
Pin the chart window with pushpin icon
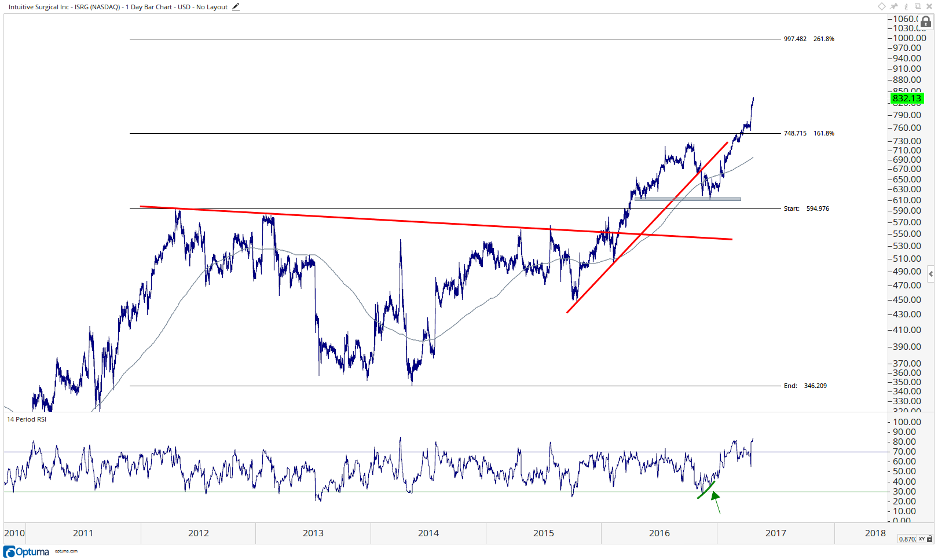click(894, 6)
